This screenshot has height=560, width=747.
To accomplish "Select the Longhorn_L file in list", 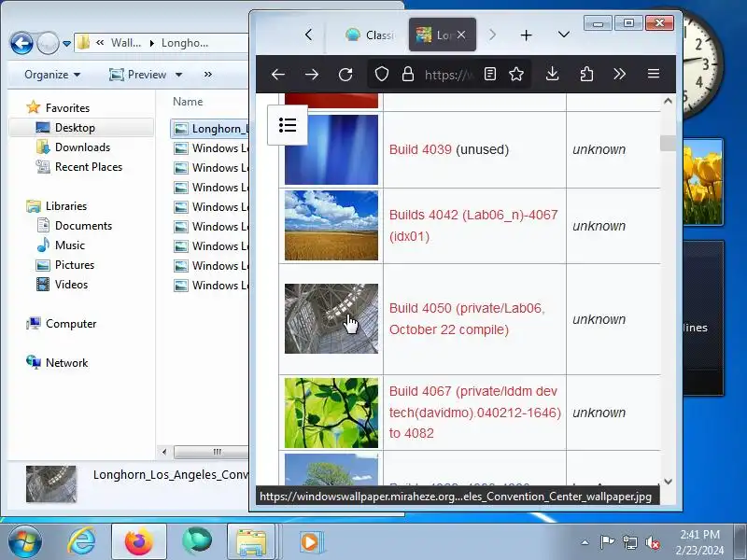I will tap(209, 129).
